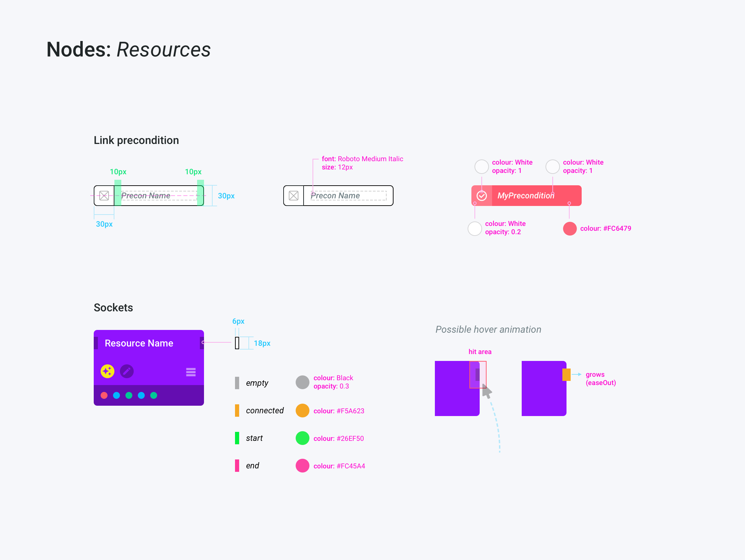Click the check circle icon in MyPrecondition
745x560 pixels.
[x=482, y=196]
